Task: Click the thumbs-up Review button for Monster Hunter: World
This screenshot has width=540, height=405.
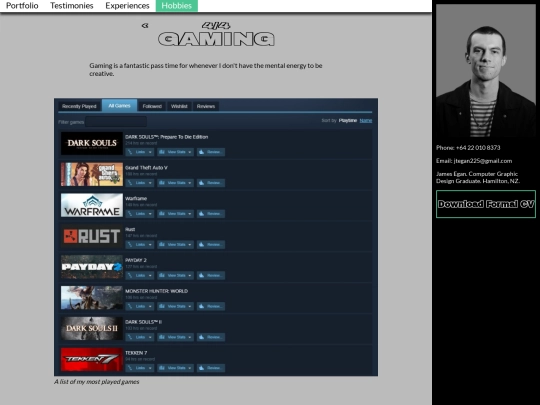Action: [211, 306]
